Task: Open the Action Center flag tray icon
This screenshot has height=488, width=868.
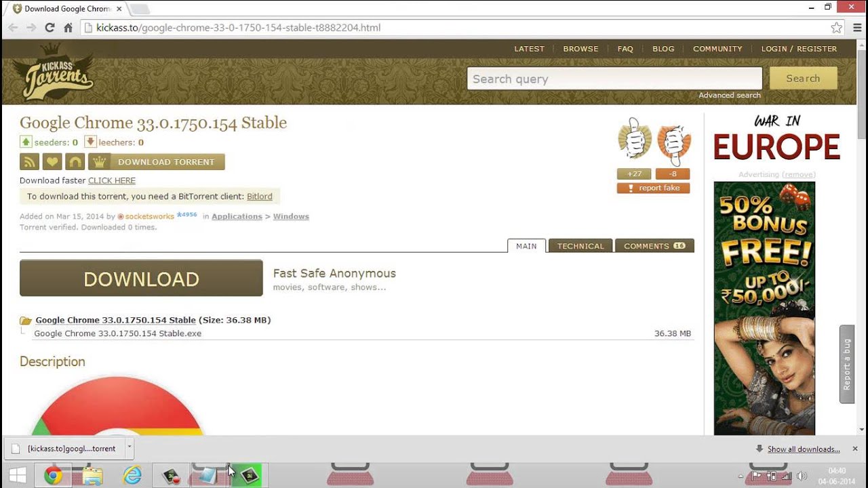Action: pos(756,476)
